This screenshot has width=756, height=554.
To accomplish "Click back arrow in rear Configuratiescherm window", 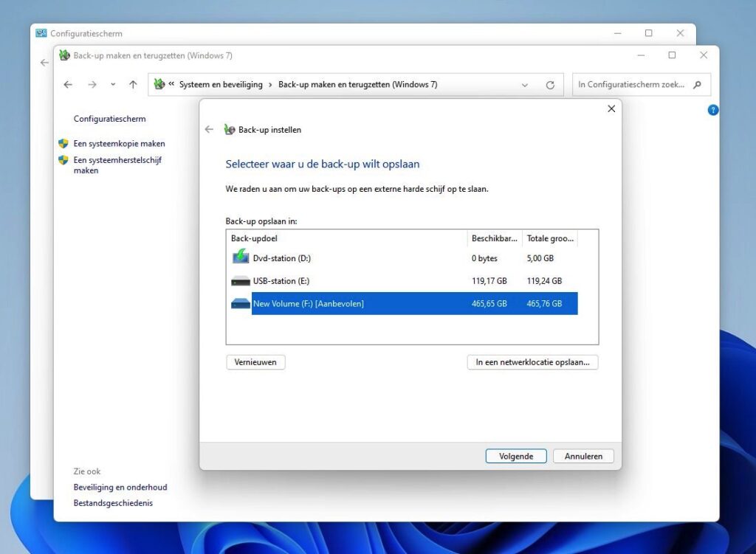I will tap(44, 63).
